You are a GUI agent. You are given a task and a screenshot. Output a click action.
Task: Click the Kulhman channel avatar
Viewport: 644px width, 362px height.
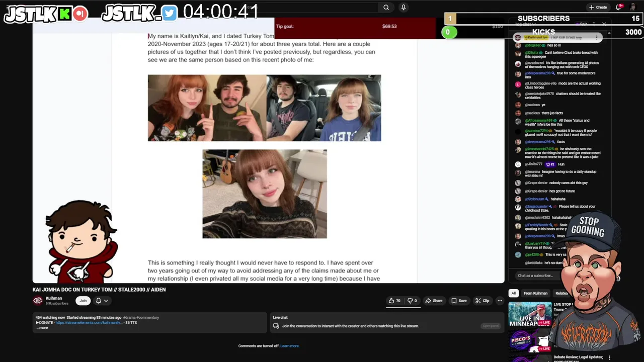tap(38, 301)
